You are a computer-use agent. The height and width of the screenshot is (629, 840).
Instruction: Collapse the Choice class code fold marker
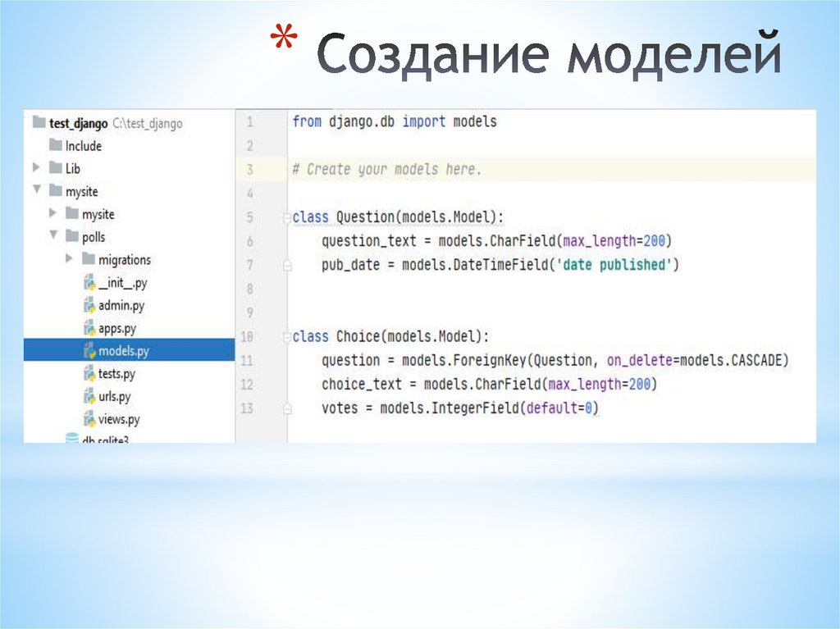click(x=286, y=337)
